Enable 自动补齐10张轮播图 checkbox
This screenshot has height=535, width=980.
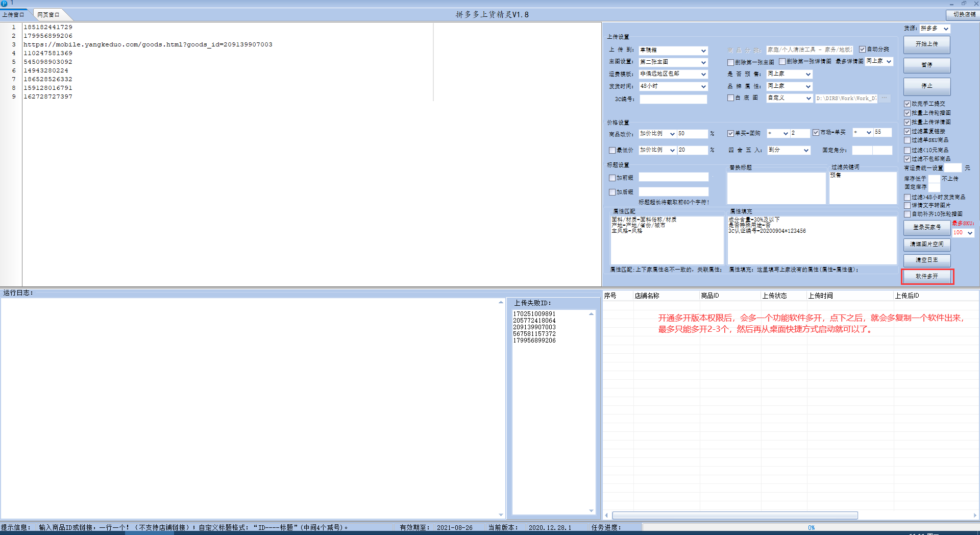coord(907,214)
